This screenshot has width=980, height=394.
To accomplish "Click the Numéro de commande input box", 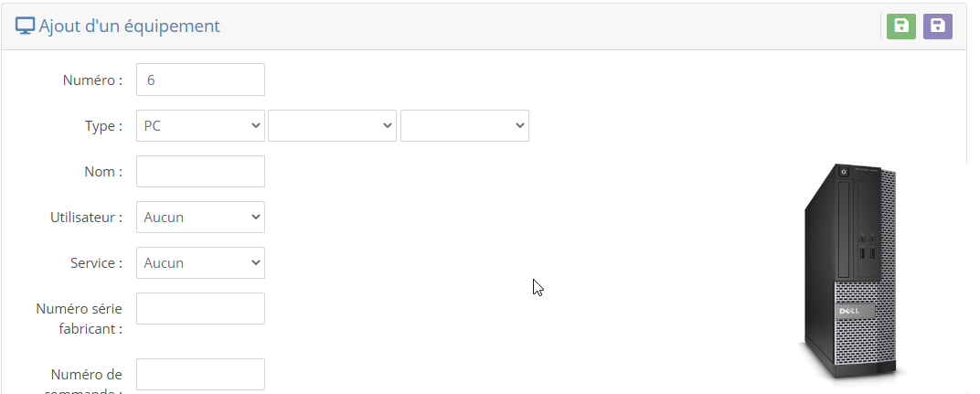I will (x=200, y=374).
